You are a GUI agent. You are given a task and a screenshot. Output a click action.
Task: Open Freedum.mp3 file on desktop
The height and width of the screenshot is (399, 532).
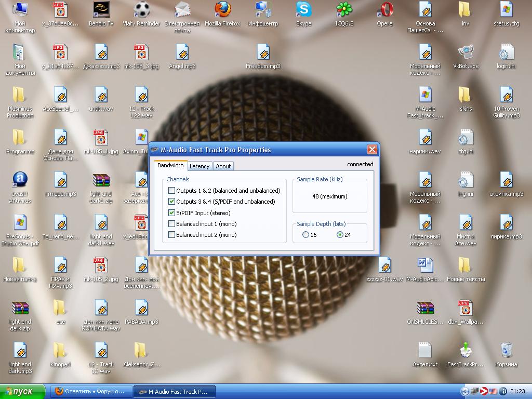click(x=263, y=52)
